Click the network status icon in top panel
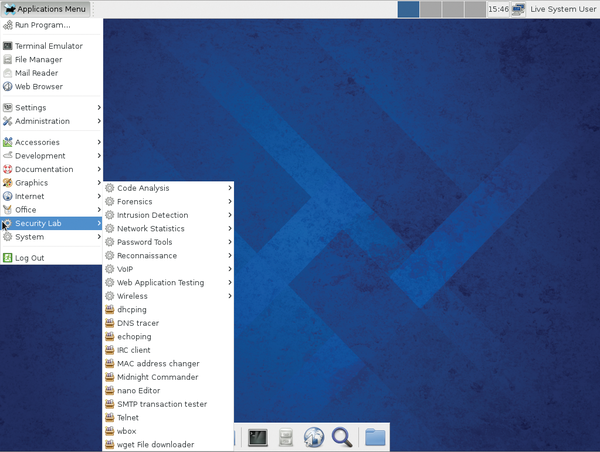The width and height of the screenshot is (600, 452). pyautogui.click(x=519, y=9)
